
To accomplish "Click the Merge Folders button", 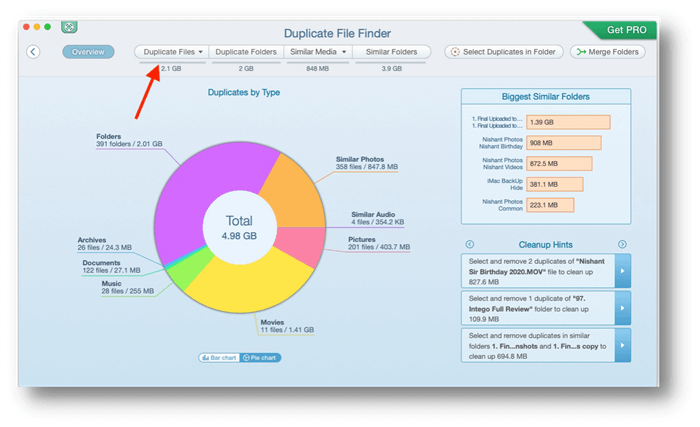I will click(608, 52).
